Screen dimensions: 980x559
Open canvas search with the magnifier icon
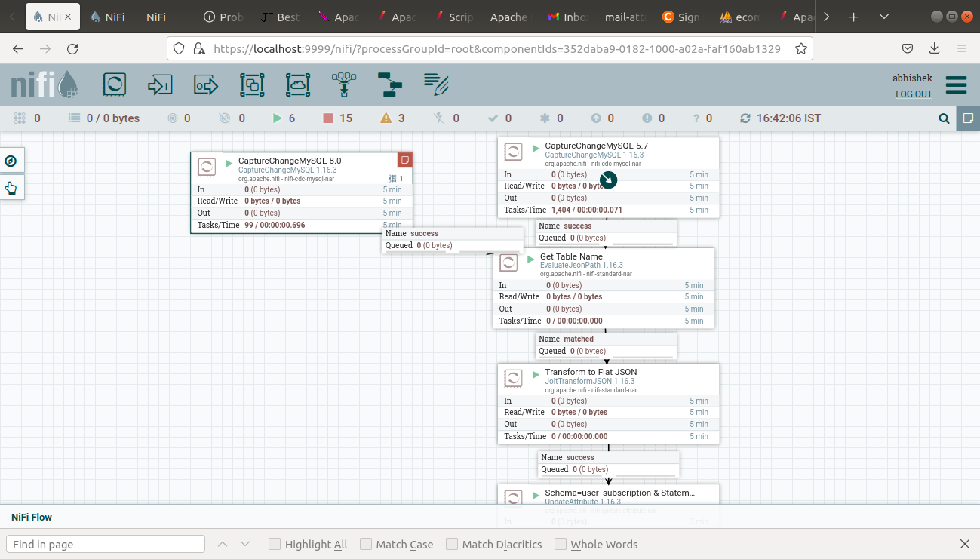click(943, 118)
